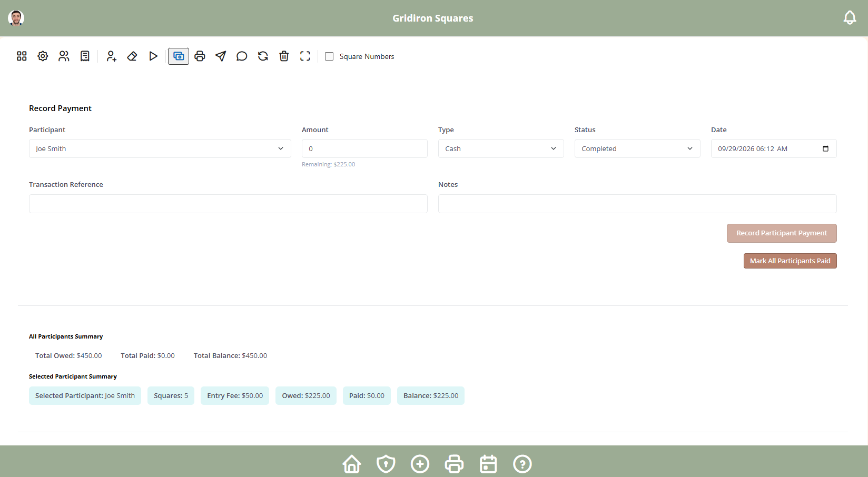868x477 pixels.
Task: Focus the Amount input field
Action: pos(364,148)
